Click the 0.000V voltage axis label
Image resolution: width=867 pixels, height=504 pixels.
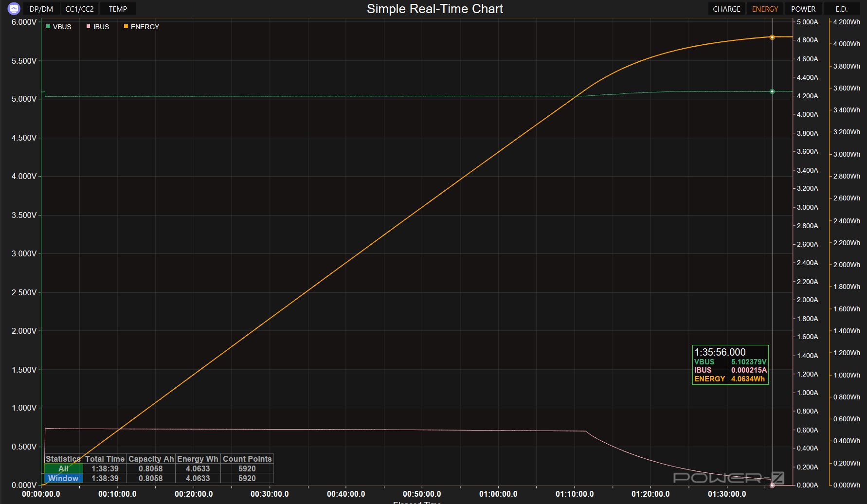tap(24, 485)
